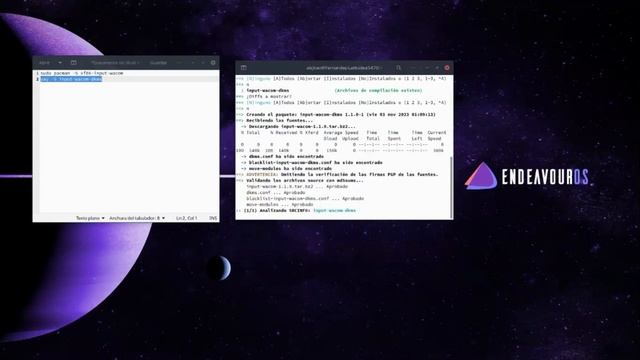Open the recent files dropdown arrow beside Abrir

60,63
